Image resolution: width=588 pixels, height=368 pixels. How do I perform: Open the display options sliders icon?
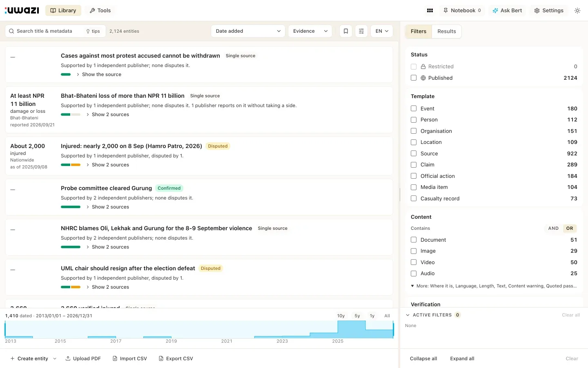pyautogui.click(x=361, y=31)
